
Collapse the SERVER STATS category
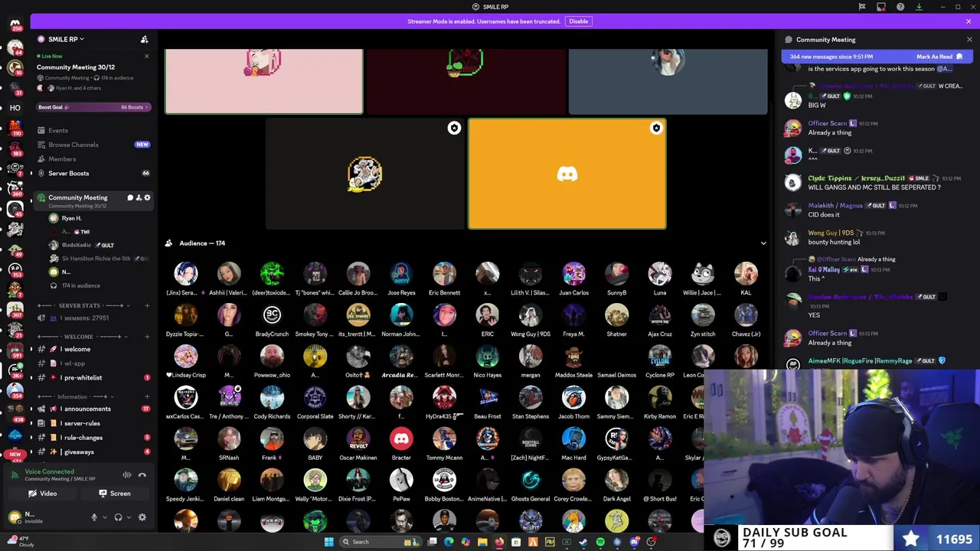click(x=84, y=305)
